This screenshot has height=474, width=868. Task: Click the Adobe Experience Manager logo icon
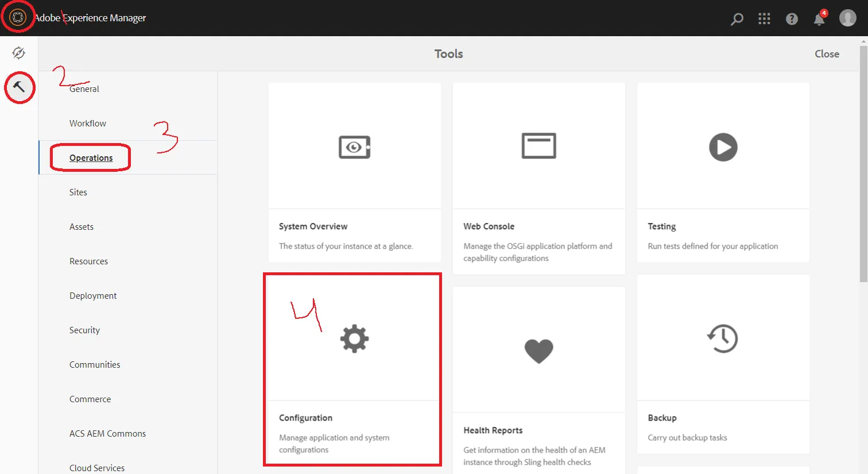pos(18,18)
